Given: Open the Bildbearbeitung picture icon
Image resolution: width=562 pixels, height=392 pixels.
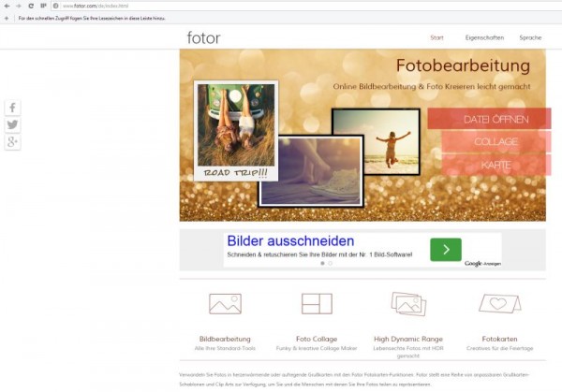Looking at the screenshot, I should (x=225, y=304).
